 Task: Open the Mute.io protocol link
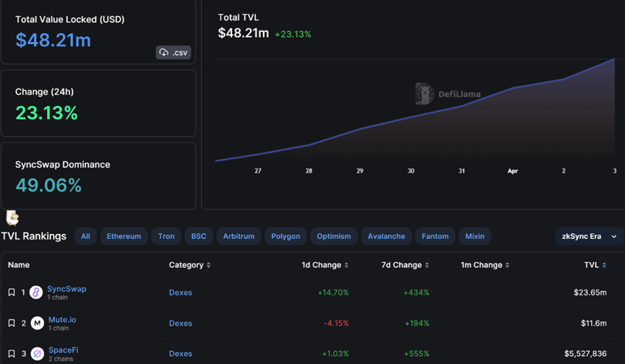click(x=62, y=320)
